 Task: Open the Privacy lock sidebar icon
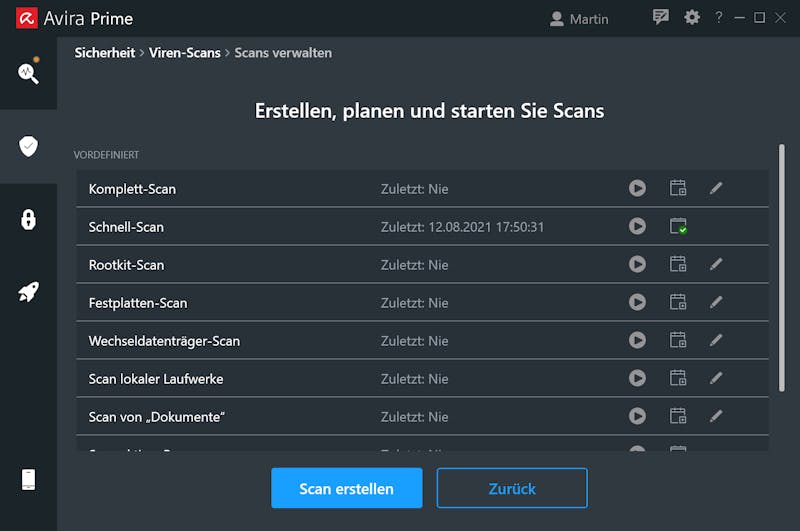tap(29, 219)
